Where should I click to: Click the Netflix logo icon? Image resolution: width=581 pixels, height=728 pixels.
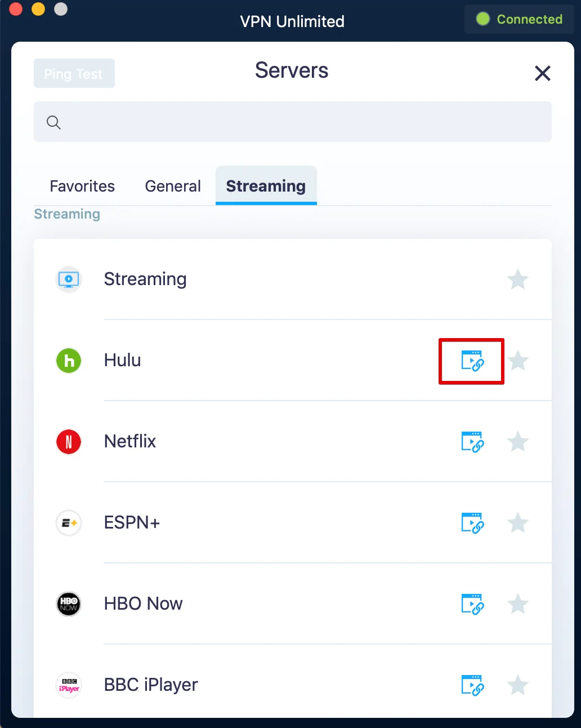click(69, 442)
